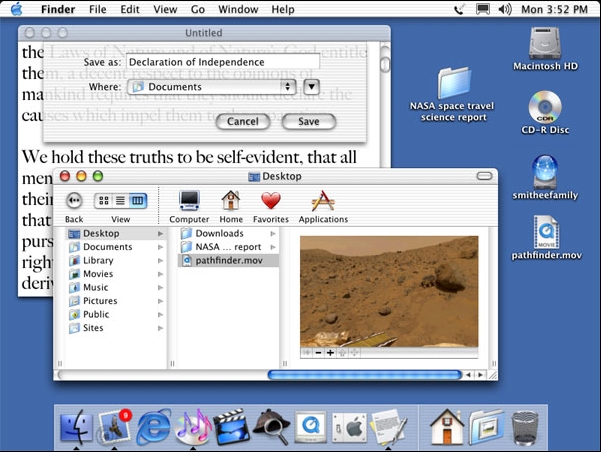Select pathfinder.mov in the column list
Image resolution: width=602 pixels, height=453 pixels.
coord(228,260)
